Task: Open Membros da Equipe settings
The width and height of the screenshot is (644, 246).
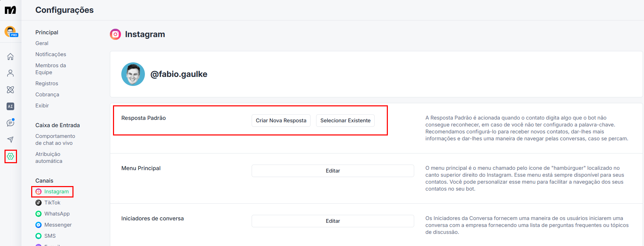Action: (51, 69)
